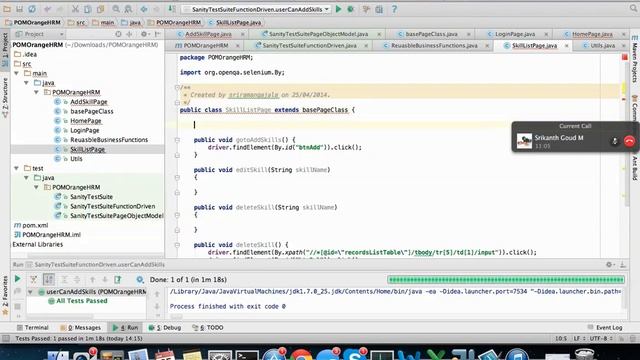Image resolution: width=640 pixels, height=360 pixels.
Task: Open project folder icon in main toolbar
Action: 7,9
